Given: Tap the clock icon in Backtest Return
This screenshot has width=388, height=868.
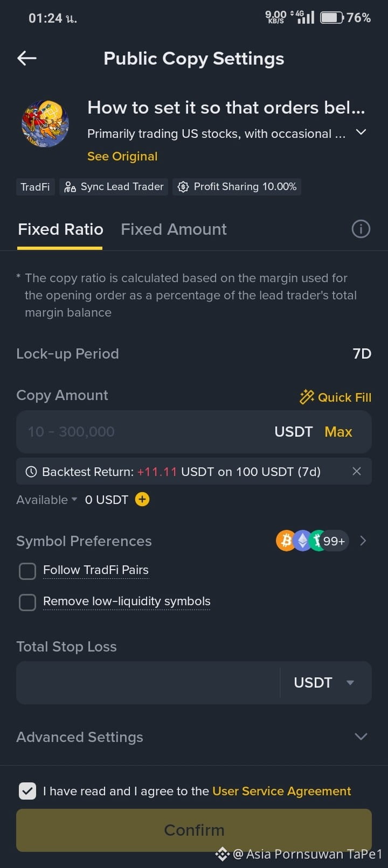Looking at the screenshot, I should tap(31, 472).
